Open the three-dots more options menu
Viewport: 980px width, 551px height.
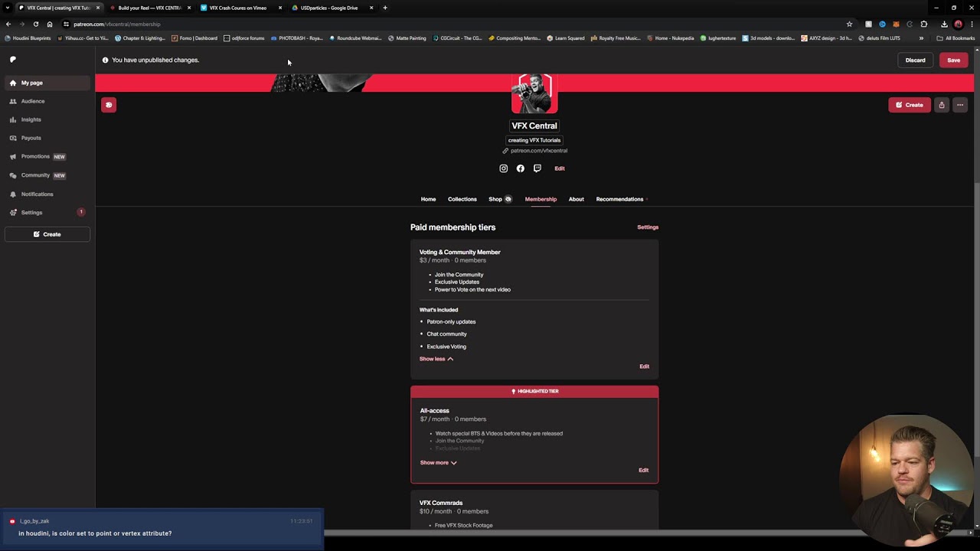[960, 105]
